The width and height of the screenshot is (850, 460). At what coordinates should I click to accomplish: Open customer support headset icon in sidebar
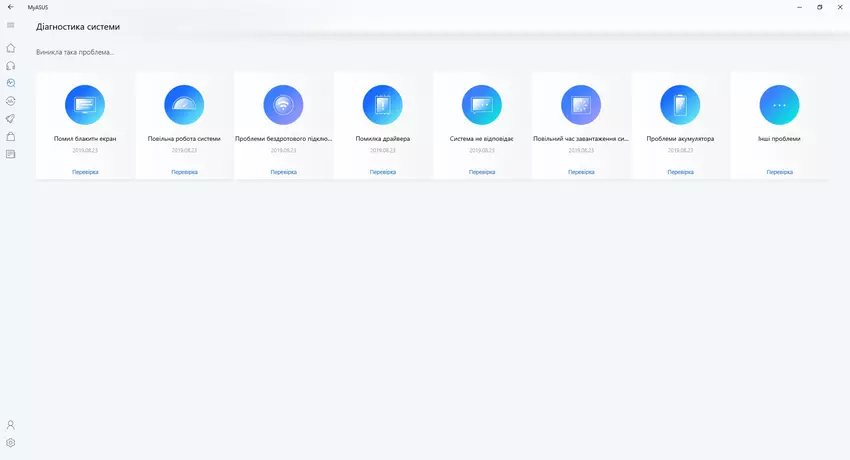[x=11, y=65]
